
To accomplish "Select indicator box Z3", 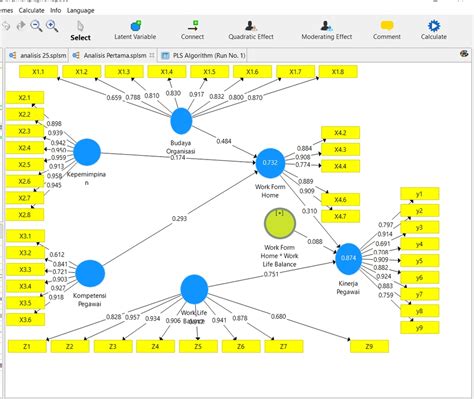I will 113,346.
